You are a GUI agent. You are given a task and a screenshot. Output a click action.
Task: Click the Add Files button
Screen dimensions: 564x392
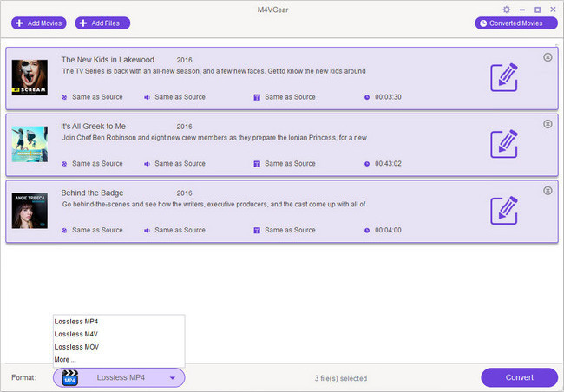(x=102, y=23)
